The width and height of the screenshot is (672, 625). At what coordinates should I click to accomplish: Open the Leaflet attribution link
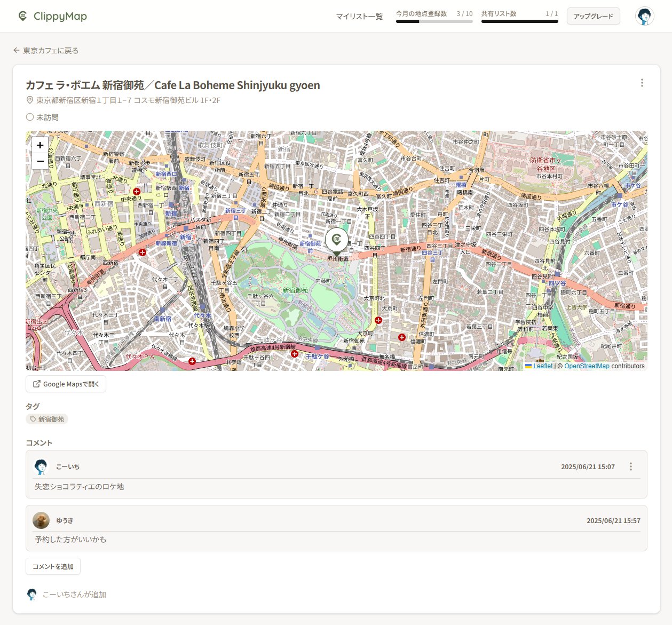tap(542, 366)
